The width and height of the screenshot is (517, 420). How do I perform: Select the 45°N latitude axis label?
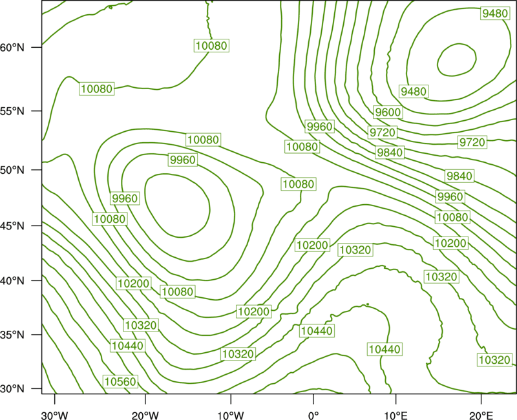(x=12, y=226)
